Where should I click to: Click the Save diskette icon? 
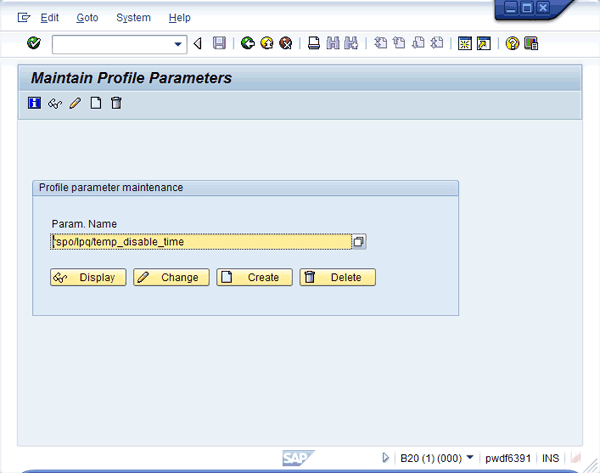pos(219,43)
